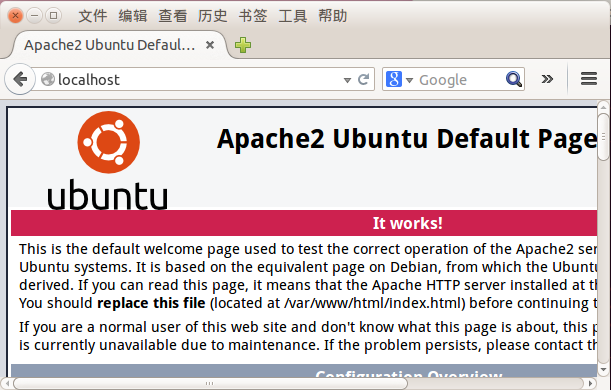This screenshot has width=611, height=390.
Task: Minimize the Firefox window
Action: pyautogui.click(x=34, y=16)
